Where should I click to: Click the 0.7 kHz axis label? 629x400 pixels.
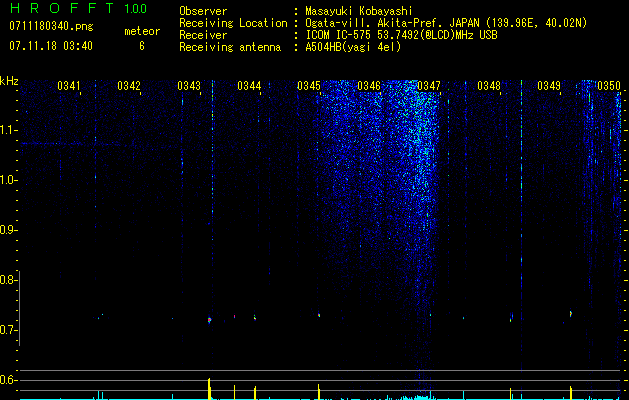(8, 330)
